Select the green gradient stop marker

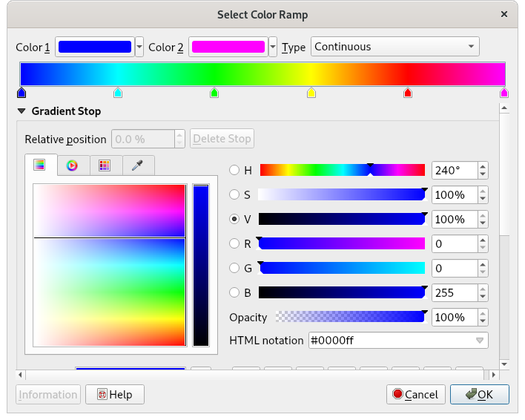point(214,93)
